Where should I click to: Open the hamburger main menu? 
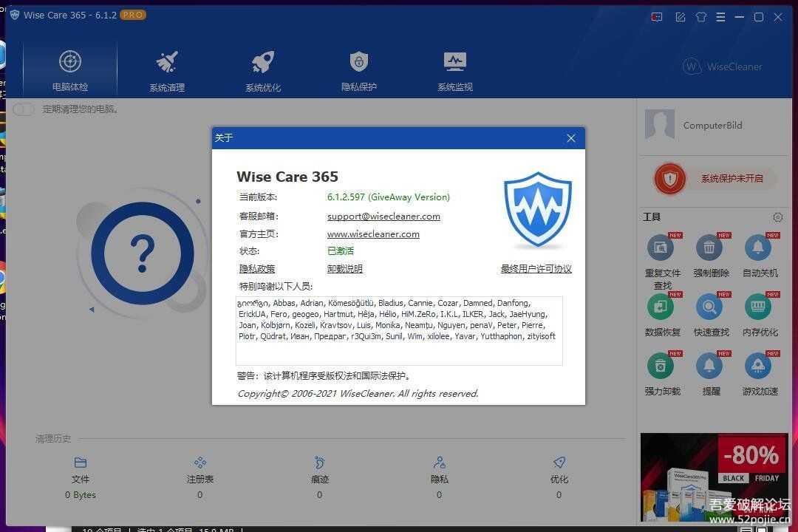(x=720, y=16)
